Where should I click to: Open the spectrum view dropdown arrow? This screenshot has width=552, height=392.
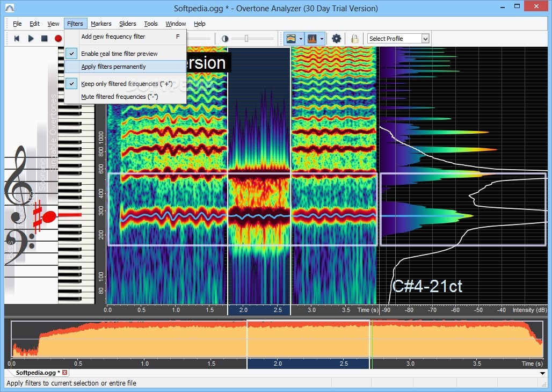(x=322, y=39)
